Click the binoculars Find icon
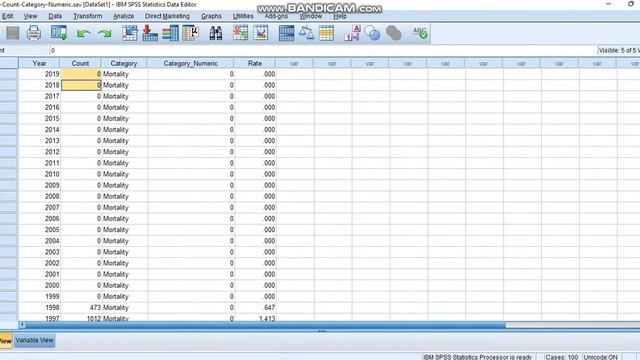640x360 pixels. pos(216,33)
